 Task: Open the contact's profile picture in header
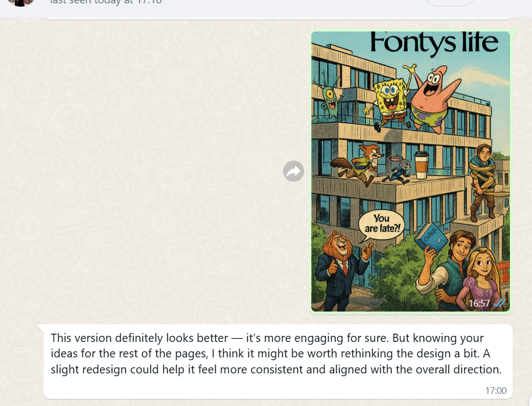pyautogui.click(x=21, y=2)
